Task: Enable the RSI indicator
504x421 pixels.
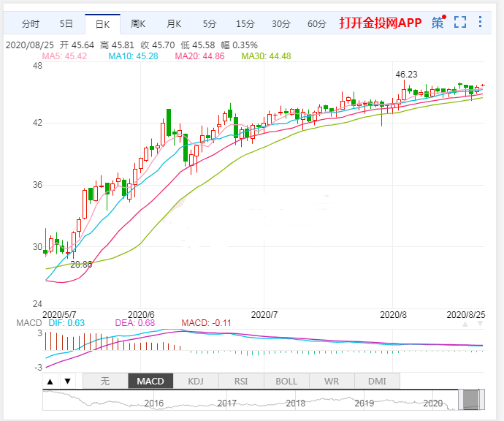Action: click(241, 381)
